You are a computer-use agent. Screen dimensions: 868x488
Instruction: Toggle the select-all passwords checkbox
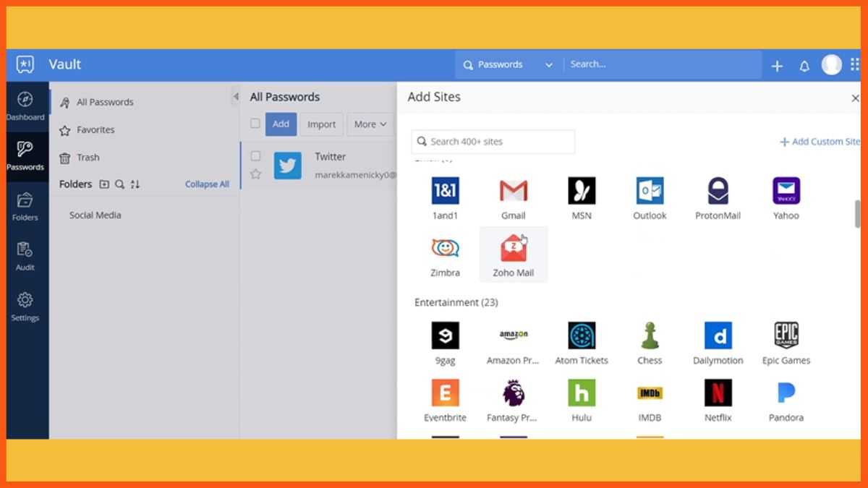(x=255, y=124)
